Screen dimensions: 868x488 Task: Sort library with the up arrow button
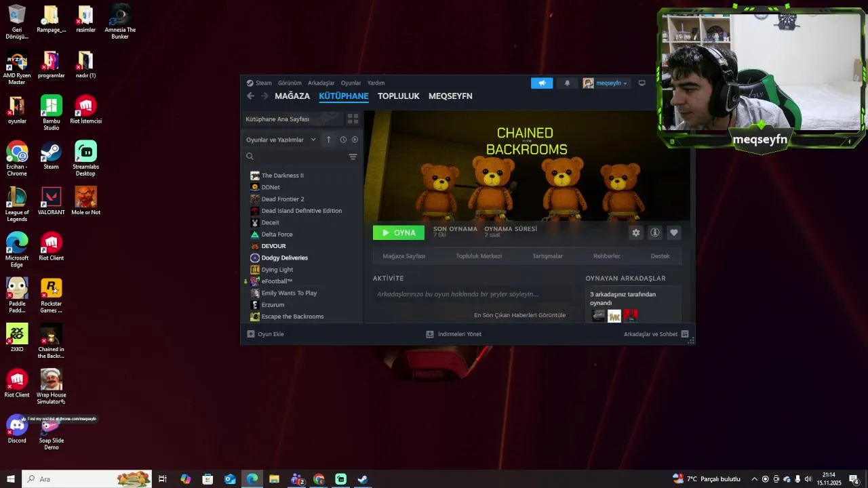329,140
